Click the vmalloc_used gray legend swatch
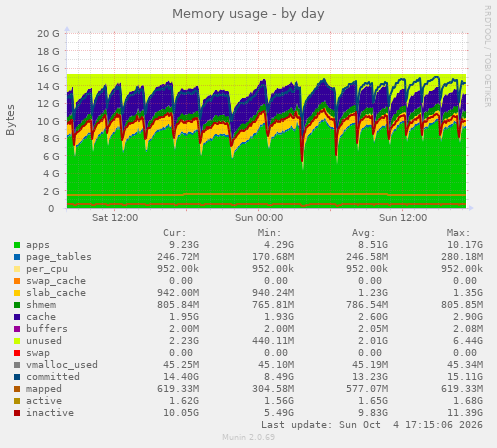The image size is (497, 448). coord(17,365)
